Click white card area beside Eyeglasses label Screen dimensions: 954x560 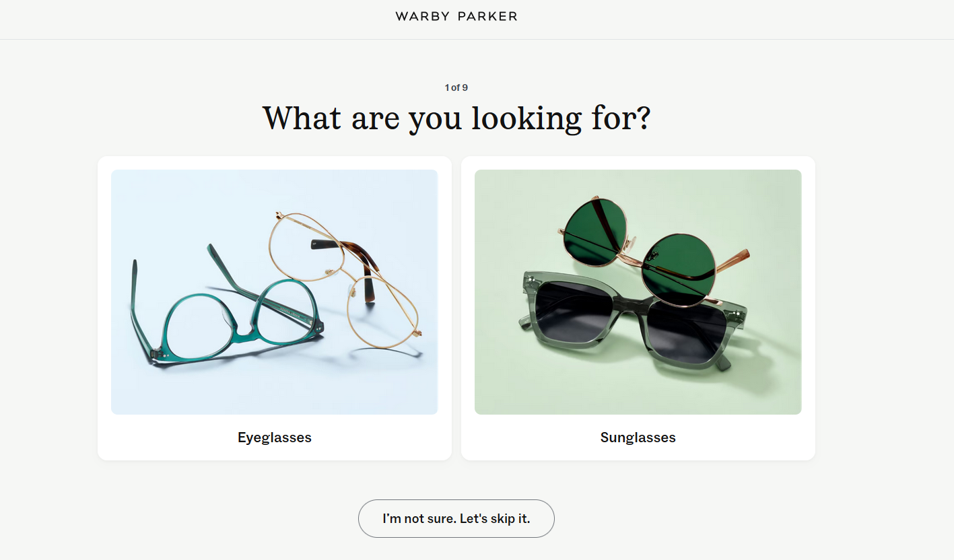[168, 438]
